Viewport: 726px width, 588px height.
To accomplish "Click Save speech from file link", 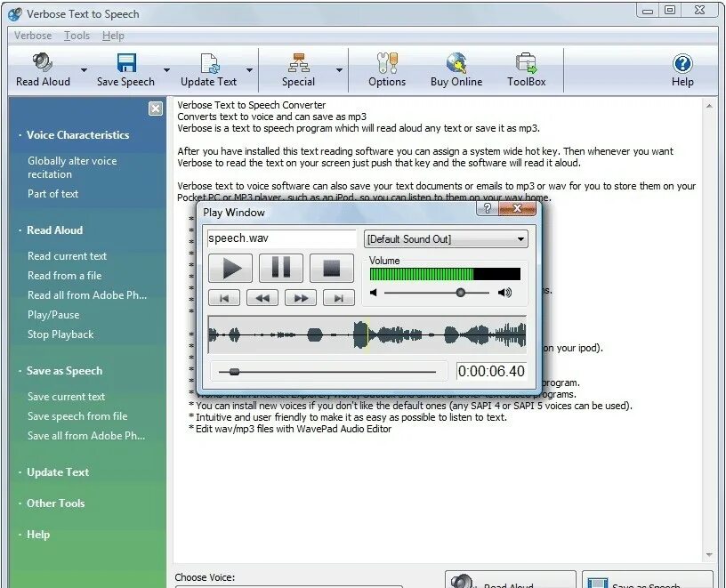I will point(77,416).
